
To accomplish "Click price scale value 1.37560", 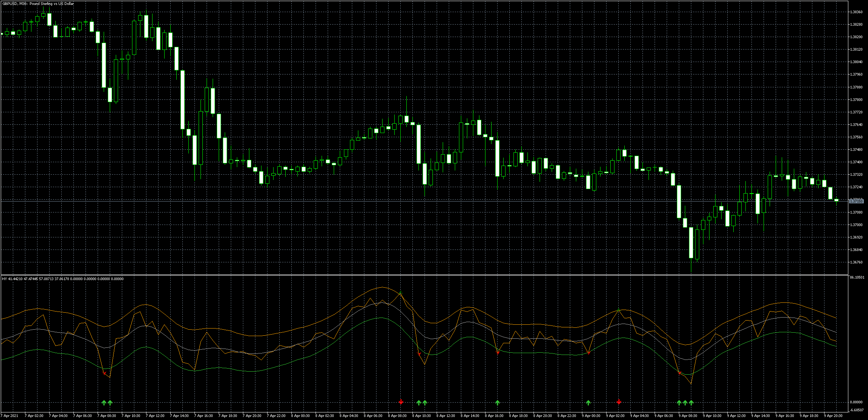I will [x=856, y=137].
